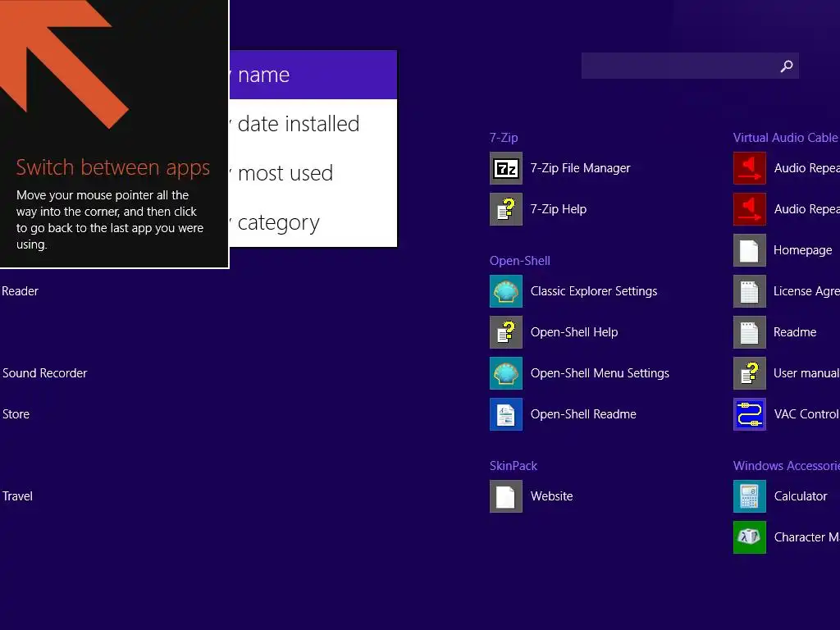Open the Travel app label
The width and height of the screenshot is (840, 630).
(x=18, y=496)
